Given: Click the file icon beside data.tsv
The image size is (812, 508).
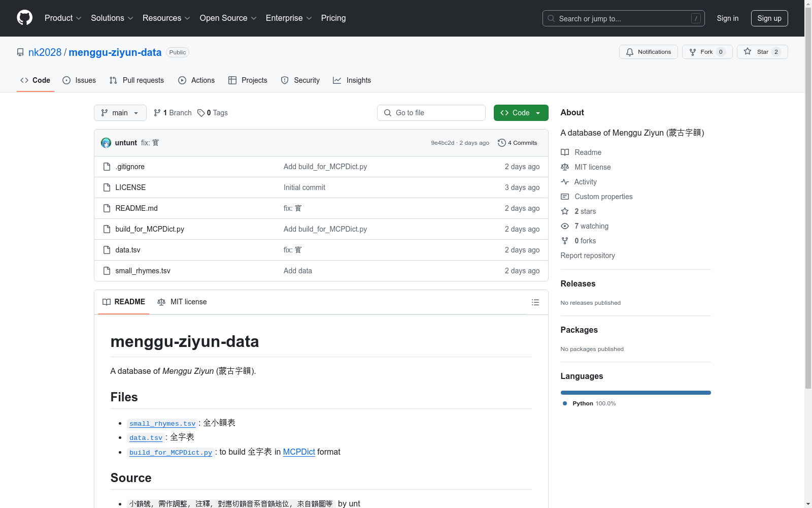Looking at the screenshot, I should tap(107, 250).
